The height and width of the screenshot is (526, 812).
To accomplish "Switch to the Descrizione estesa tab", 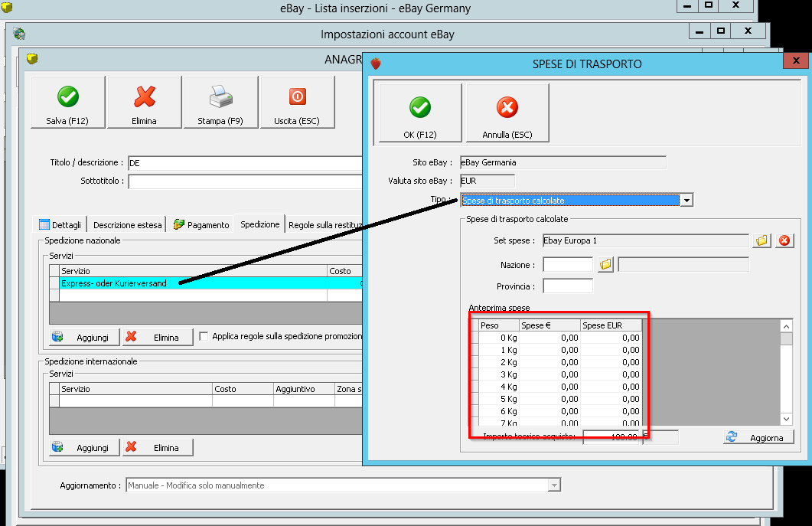I will coord(127,225).
